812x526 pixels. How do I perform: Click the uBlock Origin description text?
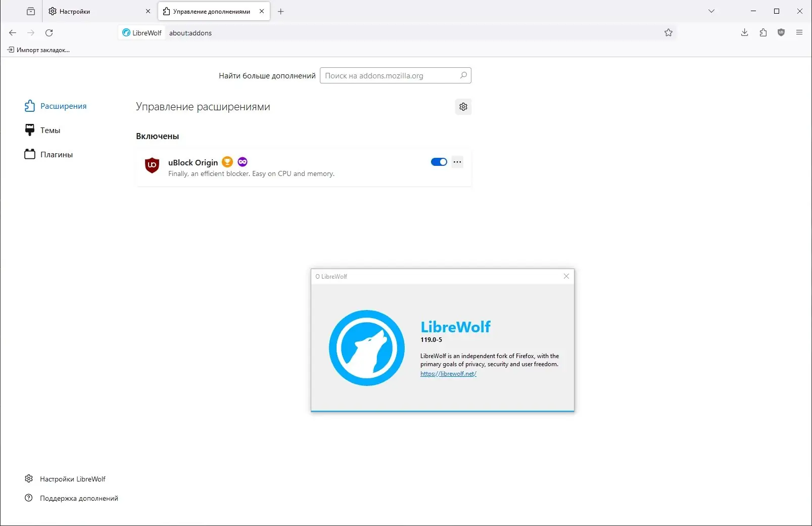coord(251,173)
